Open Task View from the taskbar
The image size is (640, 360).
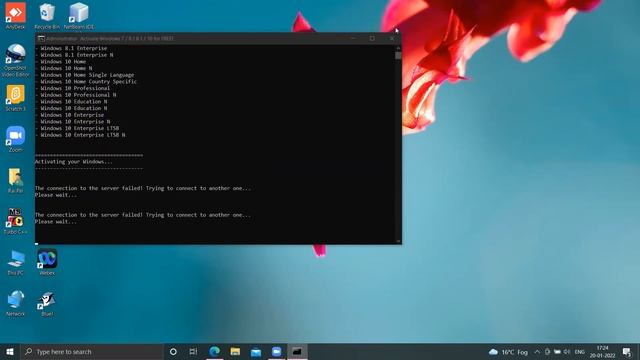[193, 351]
